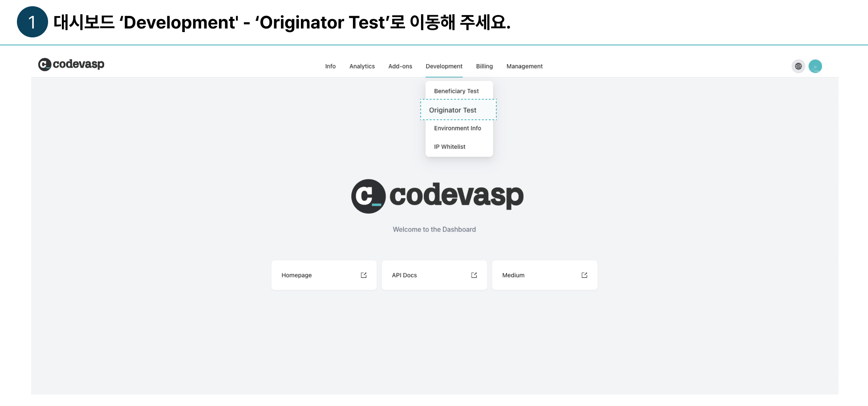Screen dimensions: 868x406
Task: Click external link icon on Medium card
Action: click(584, 275)
